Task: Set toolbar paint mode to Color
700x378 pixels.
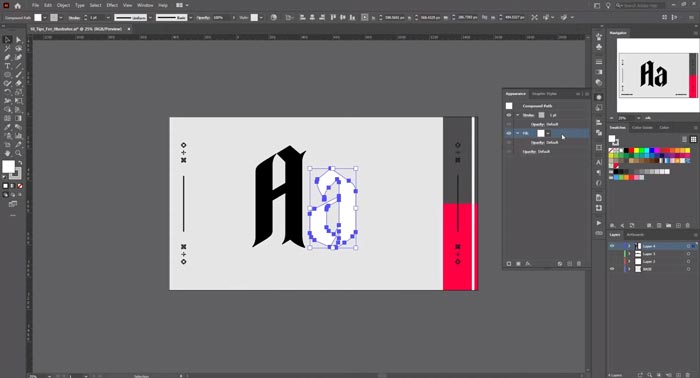Action: [x=5, y=186]
